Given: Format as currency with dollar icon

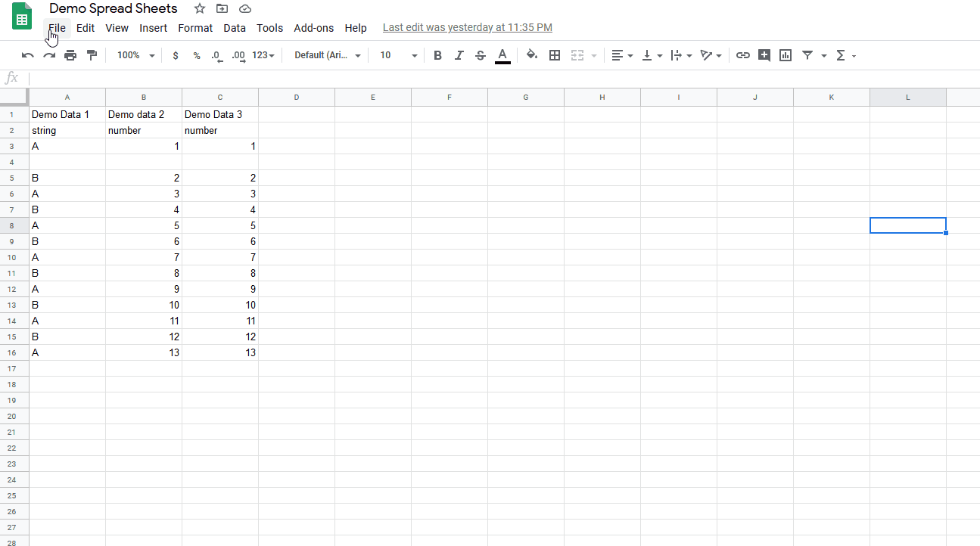Looking at the screenshot, I should click(x=176, y=55).
